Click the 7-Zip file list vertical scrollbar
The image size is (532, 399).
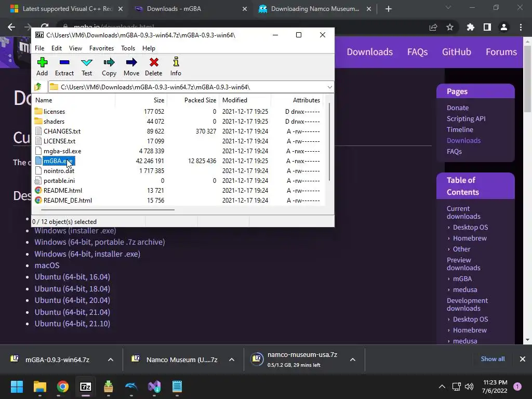click(x=329, y=142)
